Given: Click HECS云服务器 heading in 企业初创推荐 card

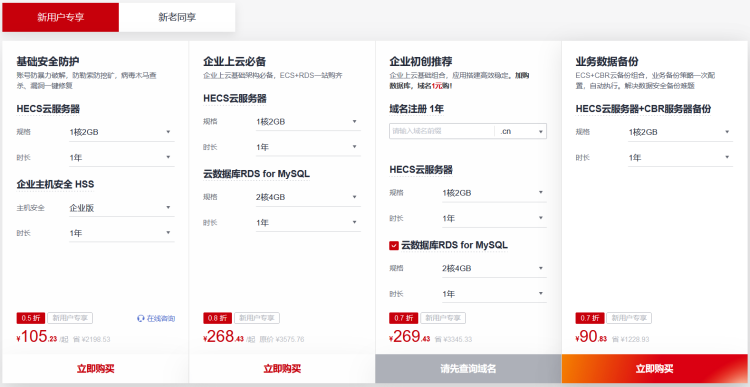Looking at the screenshot, I should [x=421, y=170].
